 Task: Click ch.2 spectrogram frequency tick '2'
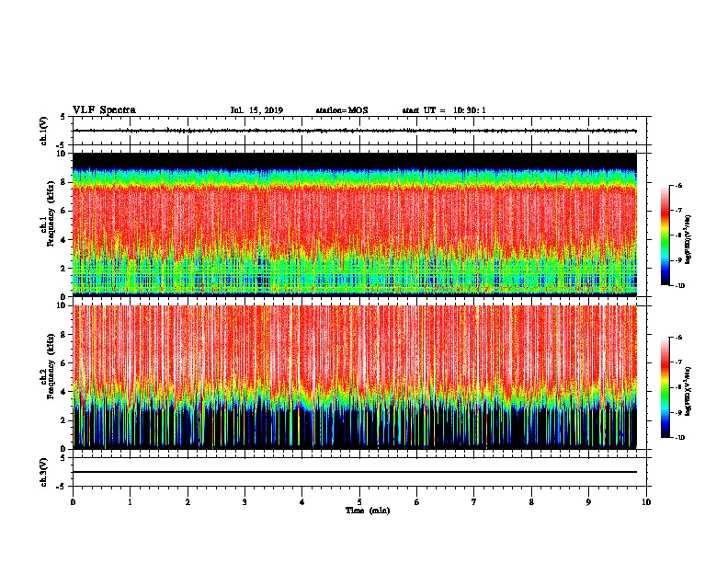[x=64, y=420]
